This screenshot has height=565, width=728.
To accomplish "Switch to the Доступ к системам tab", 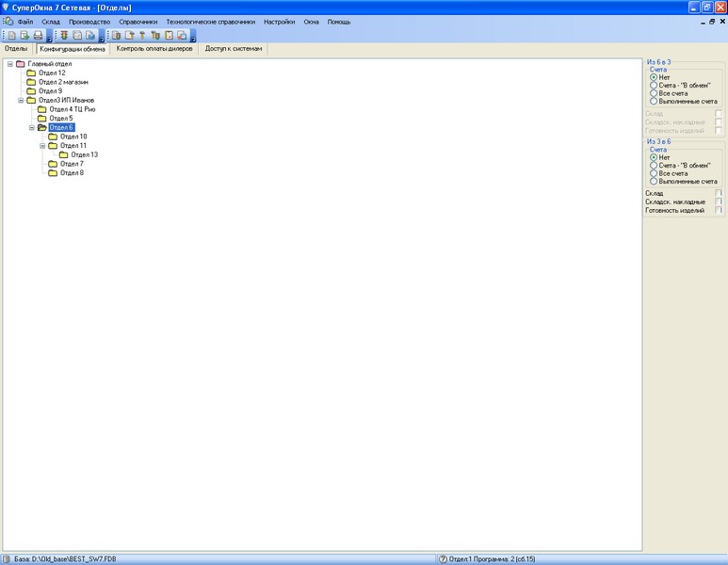I will [234, 48].
